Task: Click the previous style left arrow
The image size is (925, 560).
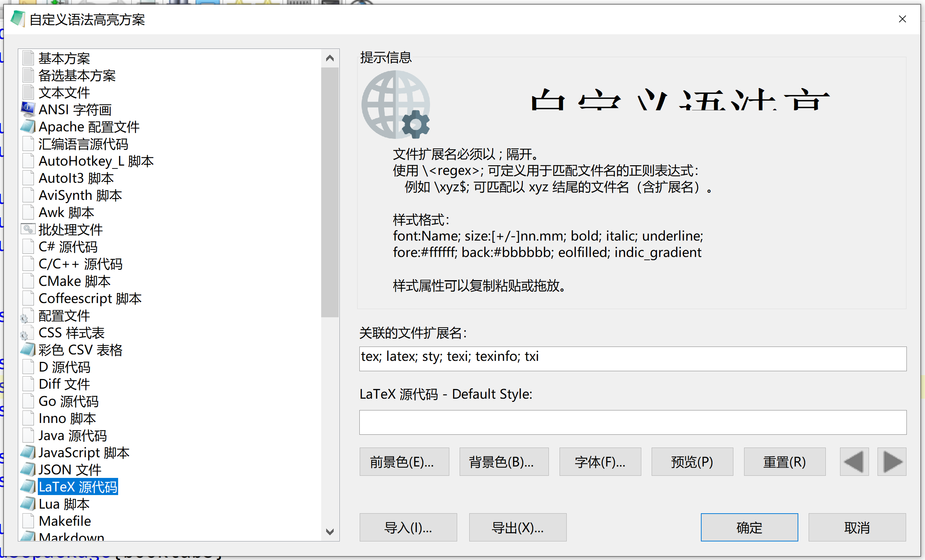Action: click(x=854, y=461)
